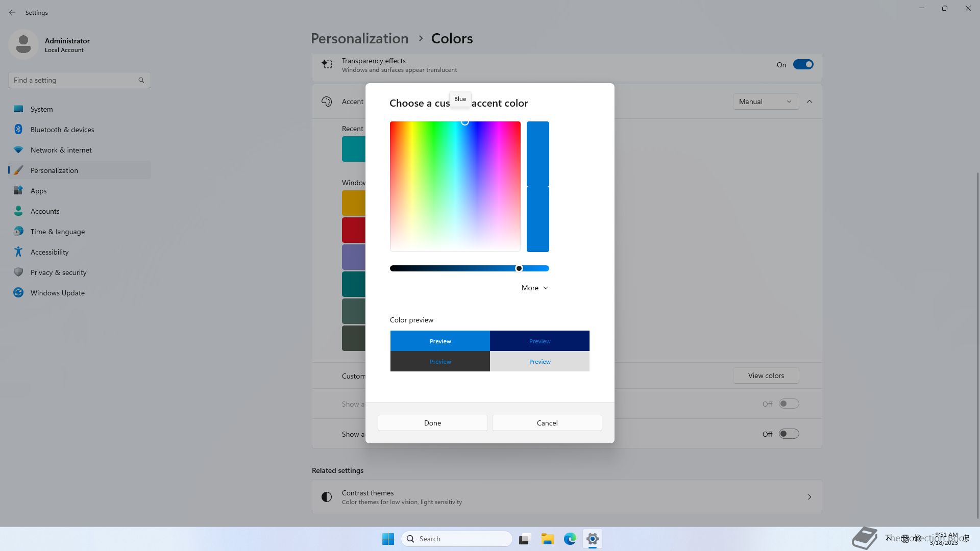Click the Windows Update icon
The height and width of the screenshot is (551, 980).
[18, 293]
